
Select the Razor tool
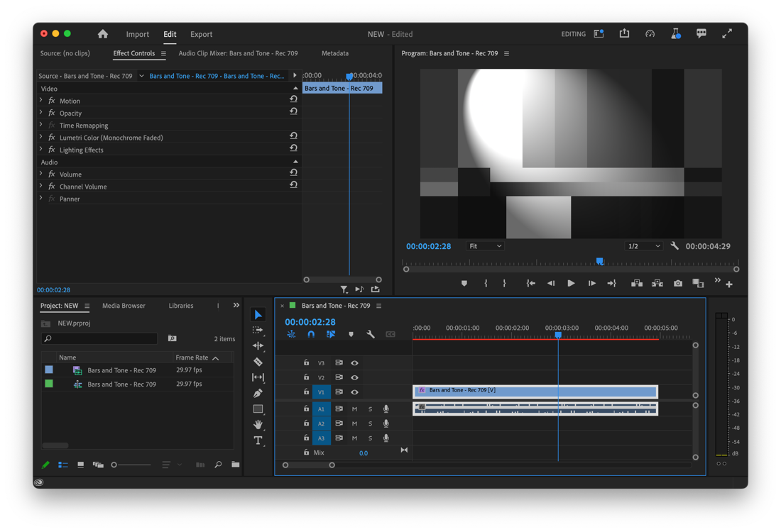258,362
